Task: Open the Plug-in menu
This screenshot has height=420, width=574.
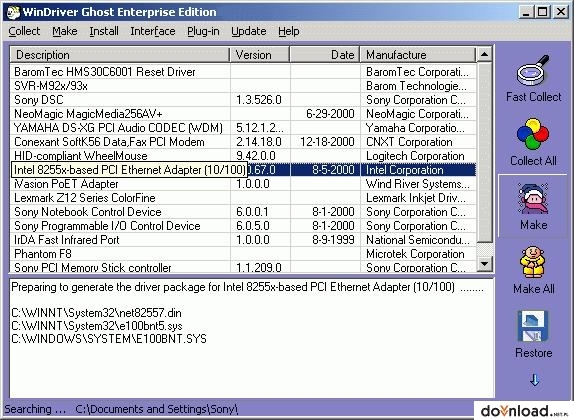Action: [x=203, y=31]
